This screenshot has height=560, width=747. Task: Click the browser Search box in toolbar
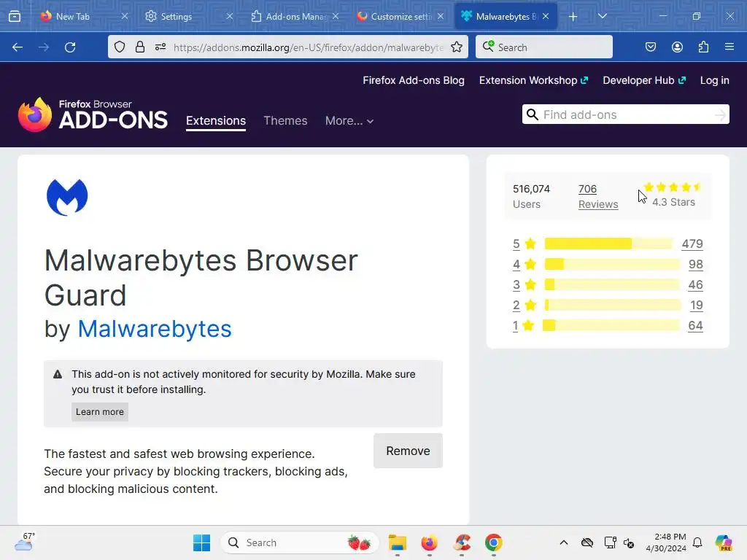(544, 47)
